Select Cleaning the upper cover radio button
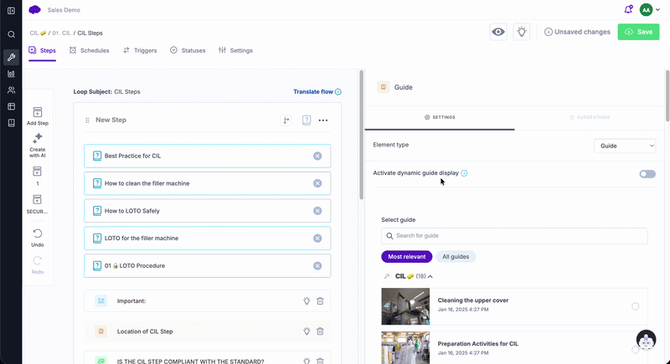Viewport: 670px width, 364px height. [x=635, y=306]
